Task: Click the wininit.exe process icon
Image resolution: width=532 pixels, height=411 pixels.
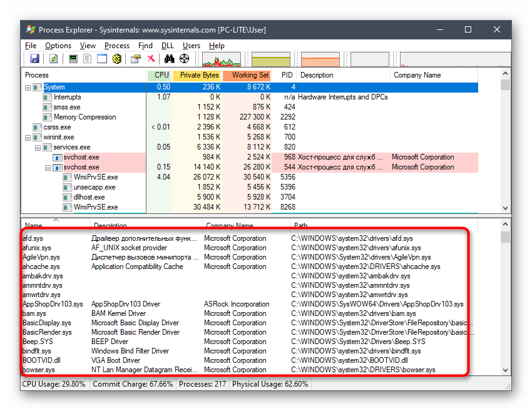Action: 38,138
